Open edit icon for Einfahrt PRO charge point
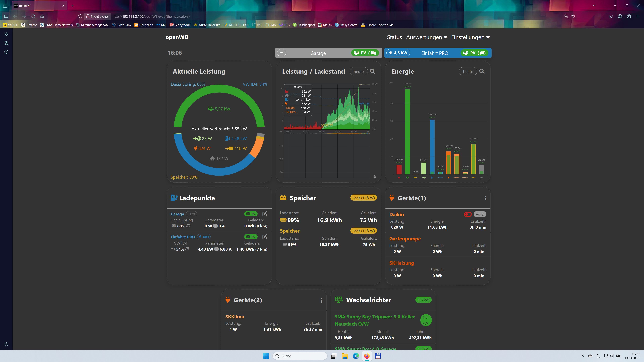 [x=265, y=237]
